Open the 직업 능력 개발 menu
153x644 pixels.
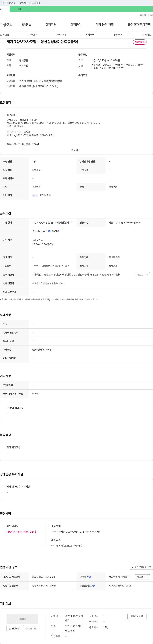tap(105, 24)
